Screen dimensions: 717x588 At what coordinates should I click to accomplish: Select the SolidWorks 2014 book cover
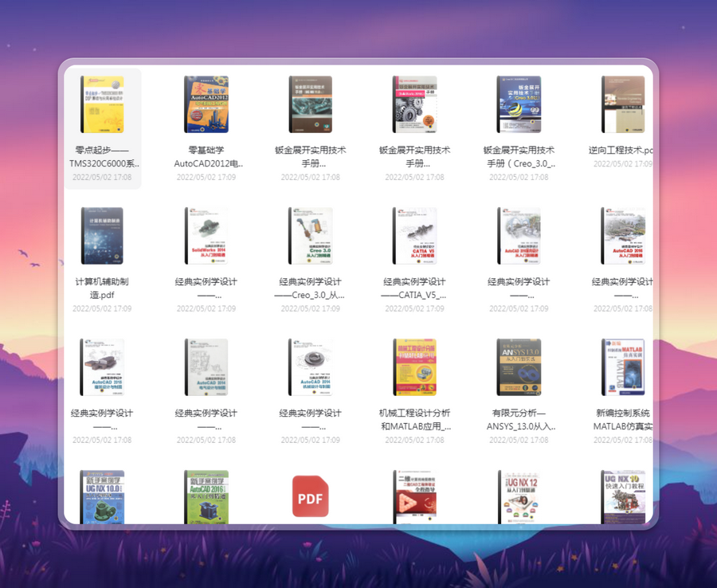point(206,236)
